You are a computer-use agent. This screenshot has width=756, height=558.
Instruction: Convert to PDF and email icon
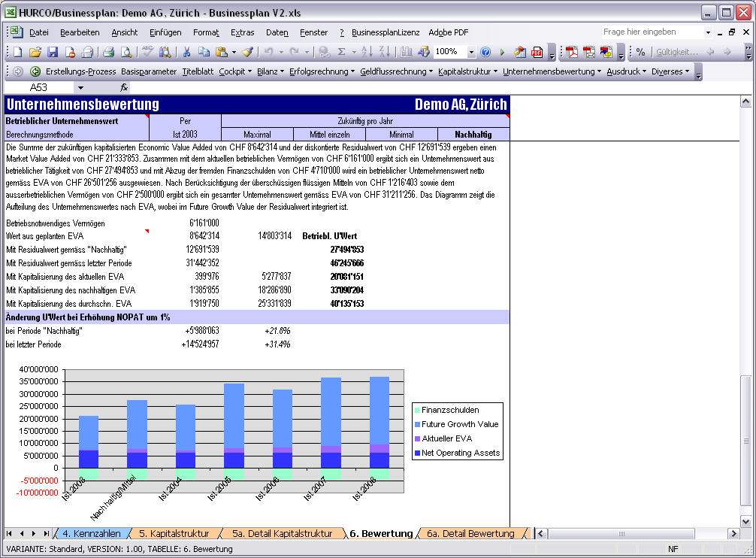coord(588,52)
